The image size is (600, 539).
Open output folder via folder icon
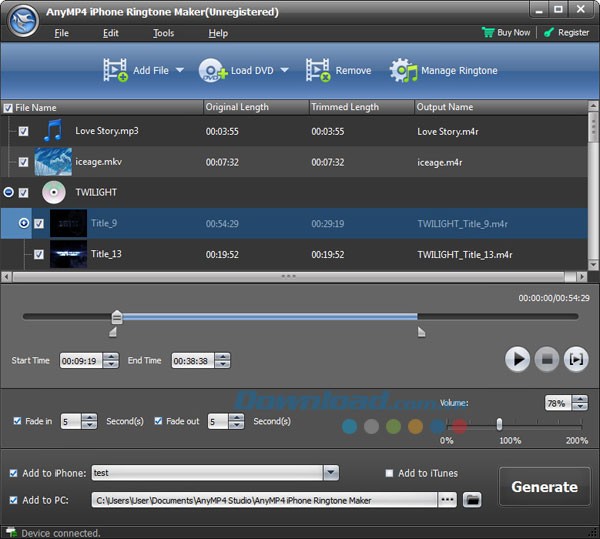[x=473, y=498]
